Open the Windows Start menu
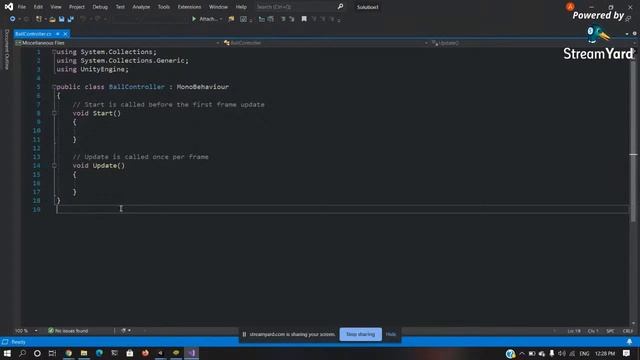 7,353
